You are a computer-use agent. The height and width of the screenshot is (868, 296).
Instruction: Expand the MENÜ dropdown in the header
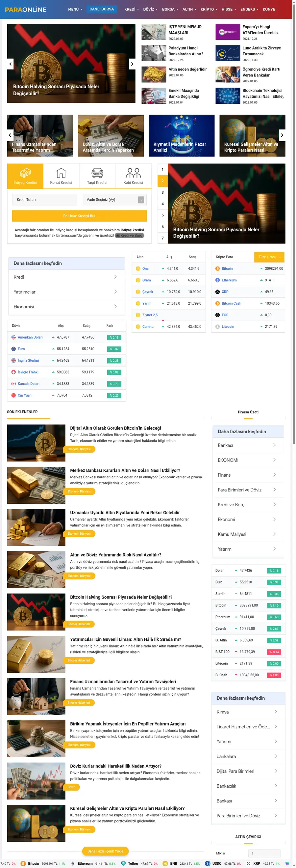click(x=75, y=10)
